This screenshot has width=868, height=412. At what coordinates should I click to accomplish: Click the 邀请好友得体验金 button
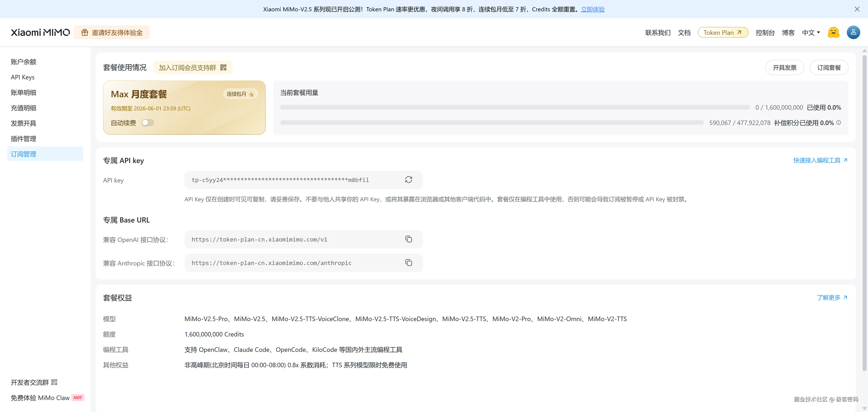(112, 32)
